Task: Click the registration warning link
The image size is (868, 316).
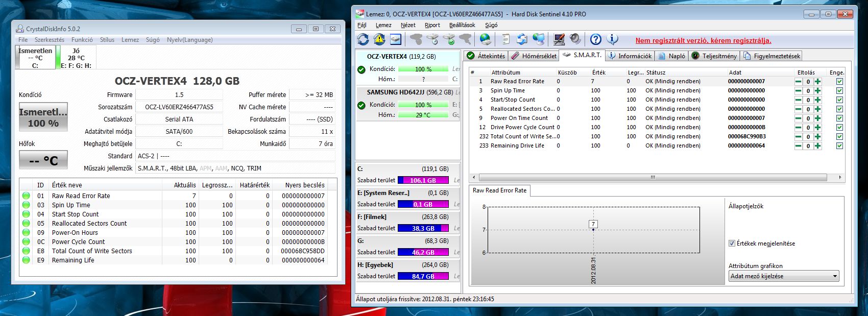Action: (x=703, y=40)
